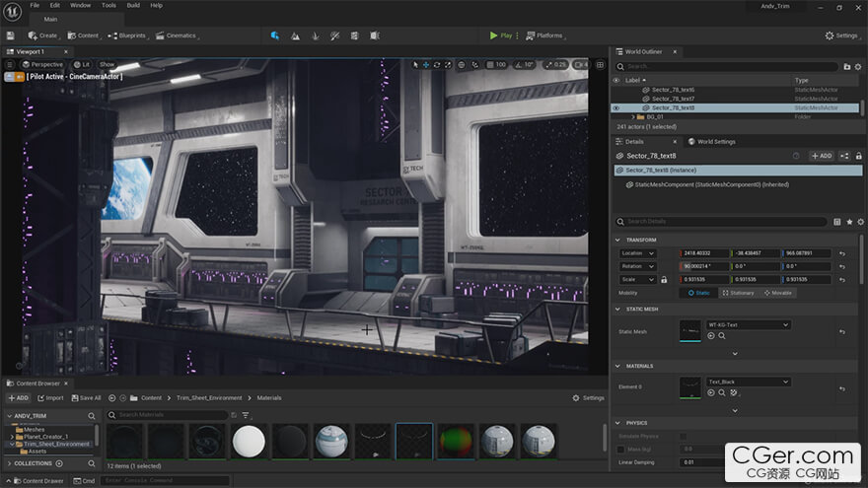Open the Static Mesh WT-KG-Text dropdown
This screenshot has width=868, height=488.
[x=749, y=324]
